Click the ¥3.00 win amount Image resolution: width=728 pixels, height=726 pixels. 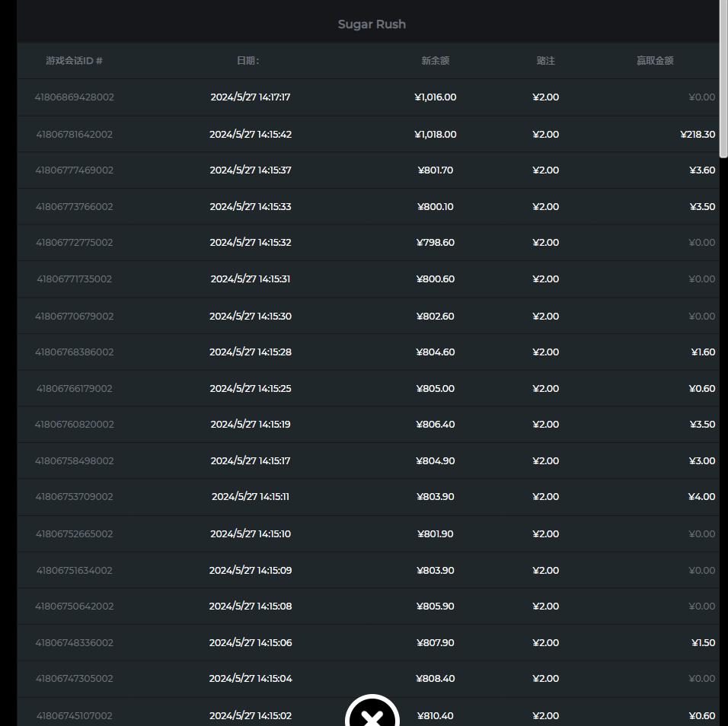pyautogui.click(x=701, y=460)
